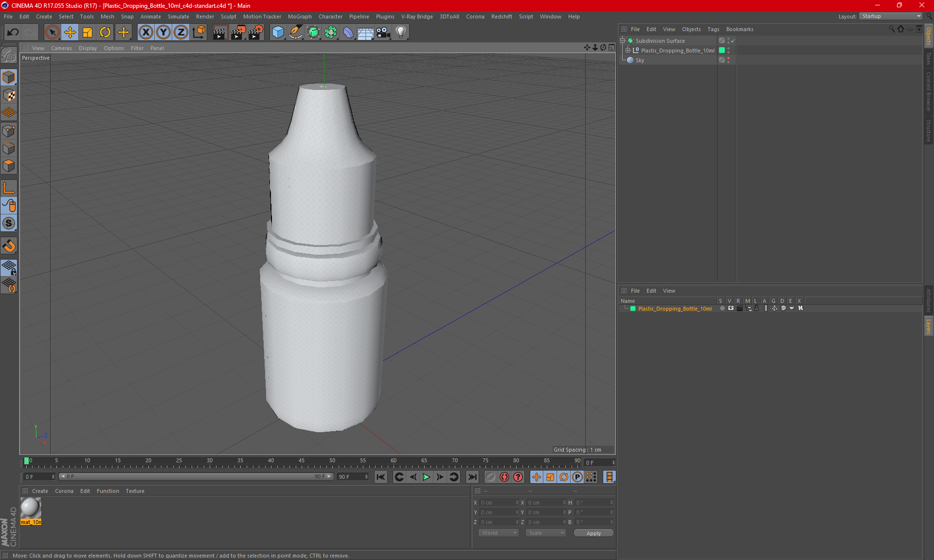The image size is (934, 560).
Task: Go to start of animation
Action: pos(381,477)
